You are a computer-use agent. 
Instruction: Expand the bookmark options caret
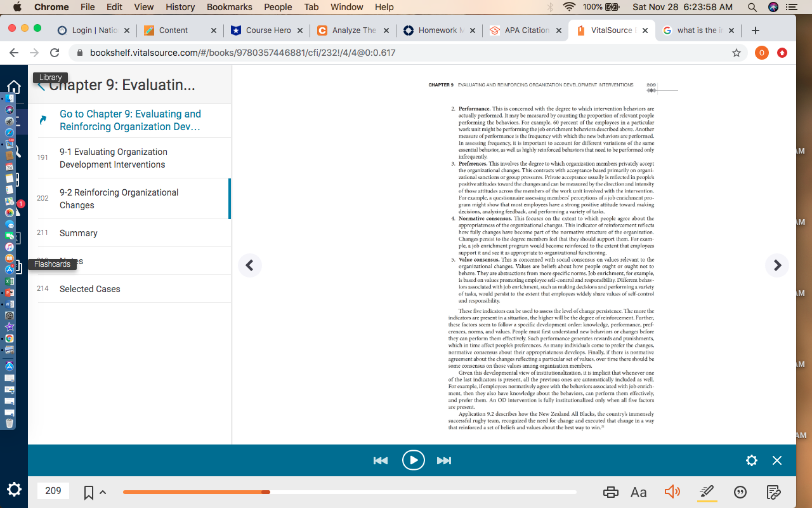point(103,493)
